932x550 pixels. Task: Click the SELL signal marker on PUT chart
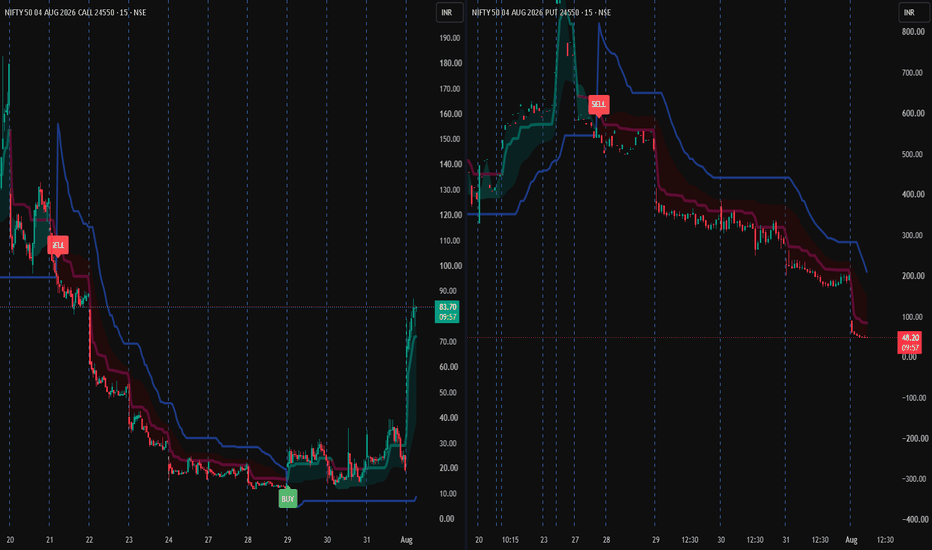pyautogui.click(x=599, y=104)
